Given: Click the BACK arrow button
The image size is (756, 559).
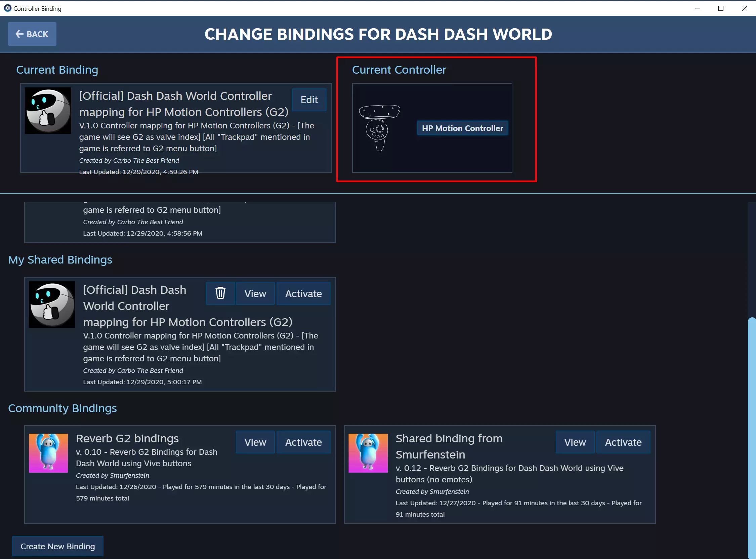Looking at the screenshot, I should (32, 34).
